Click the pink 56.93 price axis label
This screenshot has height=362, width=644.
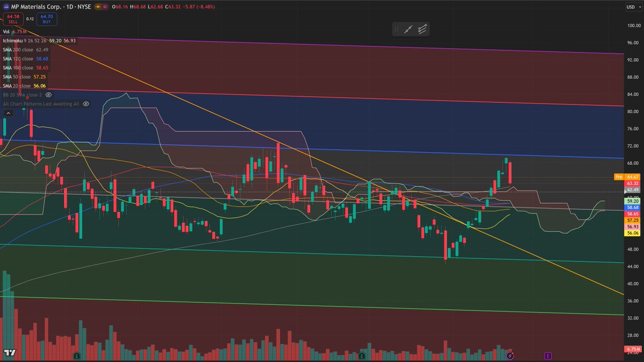point(633,227)
